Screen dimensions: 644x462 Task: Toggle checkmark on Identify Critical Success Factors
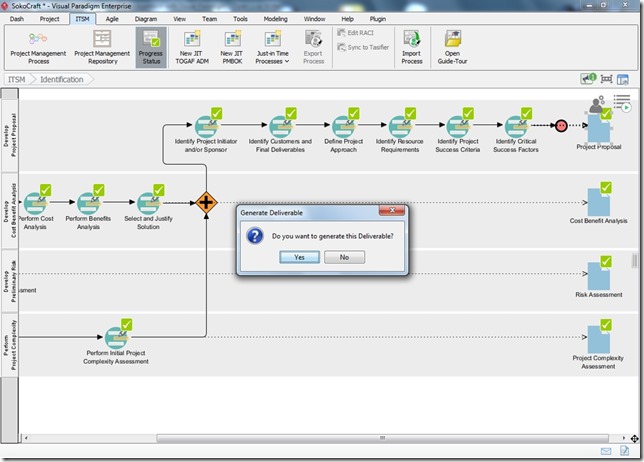pyautogui.click(x=527, y=113)
